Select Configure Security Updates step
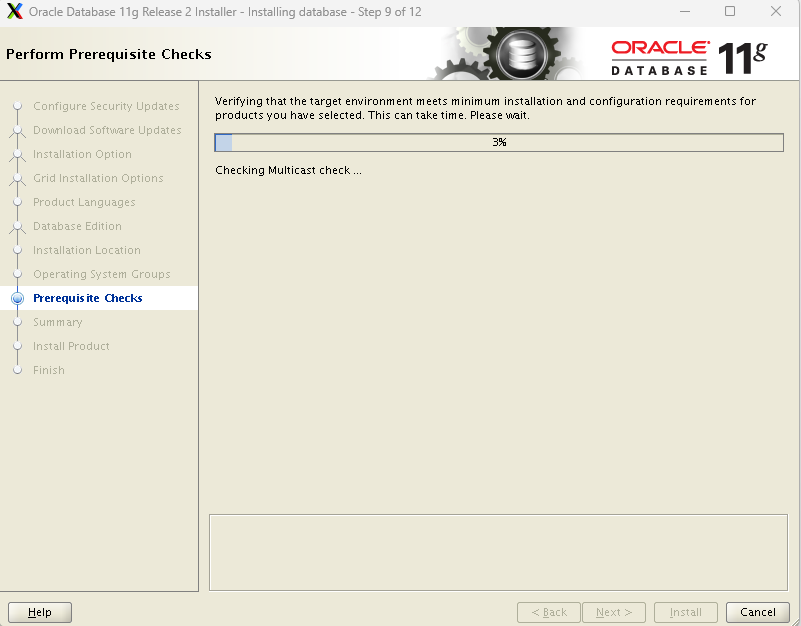This screenshot has height=626, width=801. pos(106,106)
